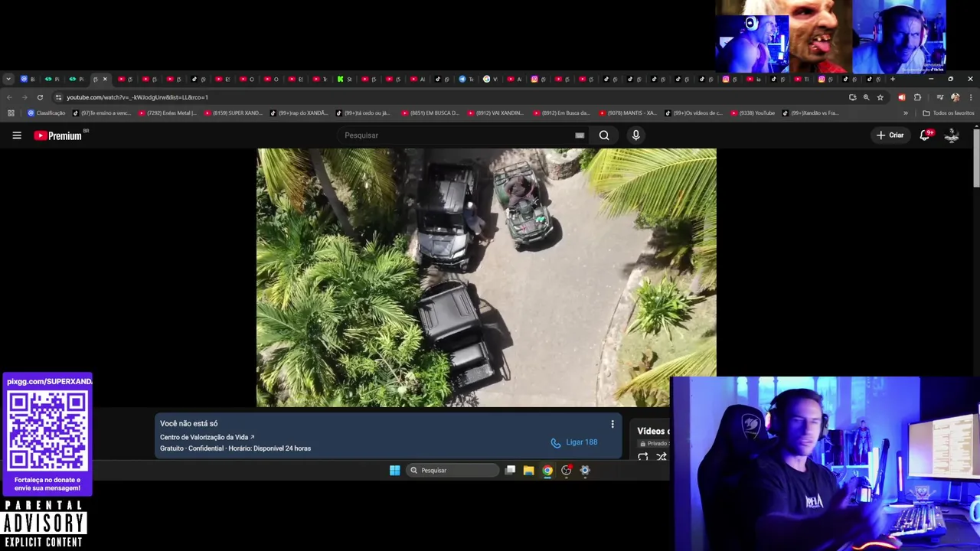Viewport: 980px width, 551px height.
Task: Open the Extensions puzzle menu
Action: coord(917,97)
